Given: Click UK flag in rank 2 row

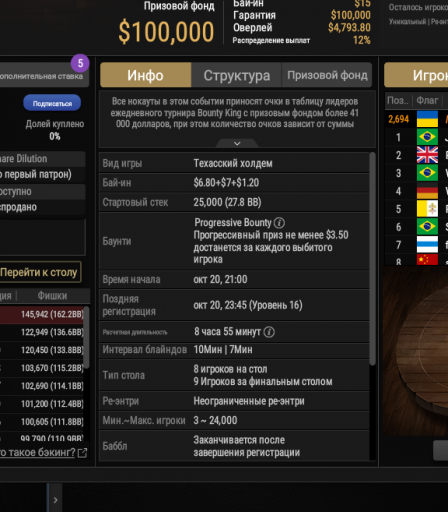Looking at the screenshot, I should pos(427,155).
